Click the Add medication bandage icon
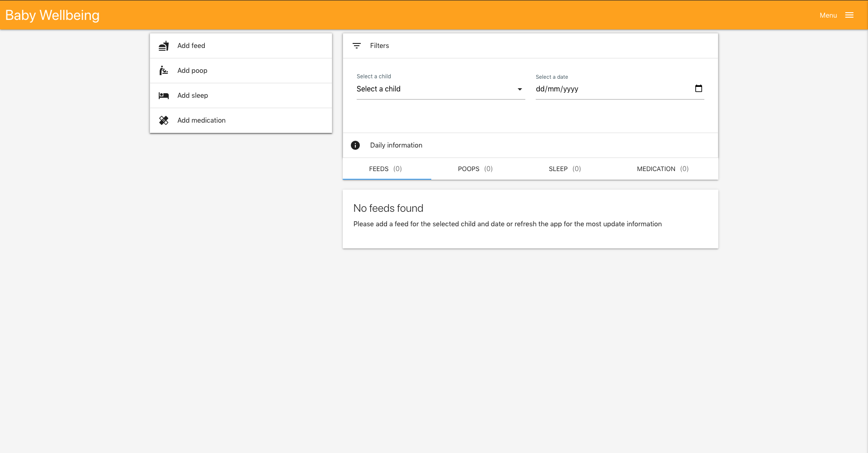The image size is (868, 453). click(164, 120)
